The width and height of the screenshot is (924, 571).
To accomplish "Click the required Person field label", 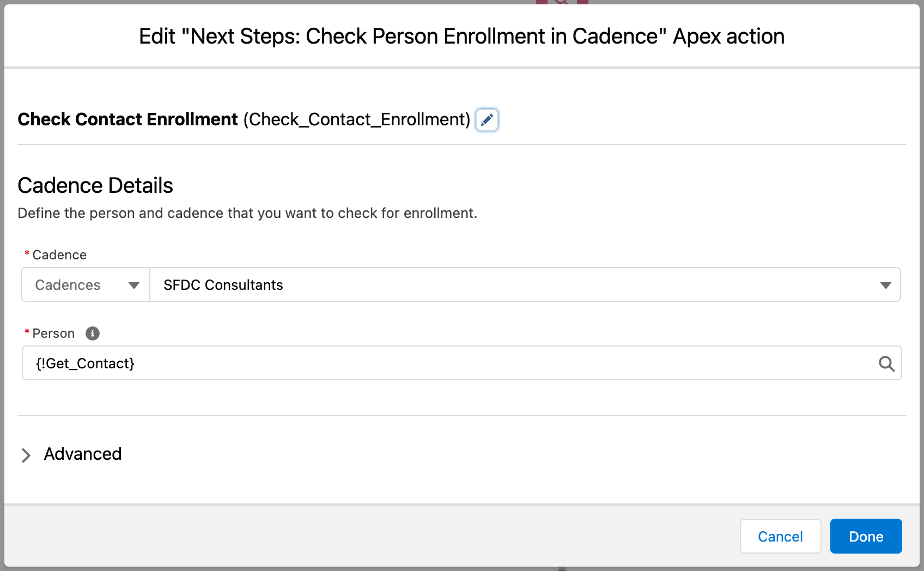I will tap(53, 333).
